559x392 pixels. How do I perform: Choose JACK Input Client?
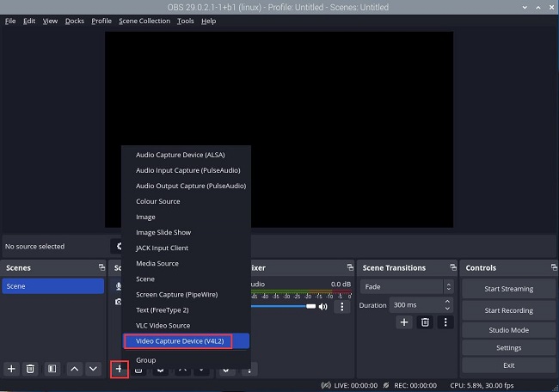pos(186,248)
